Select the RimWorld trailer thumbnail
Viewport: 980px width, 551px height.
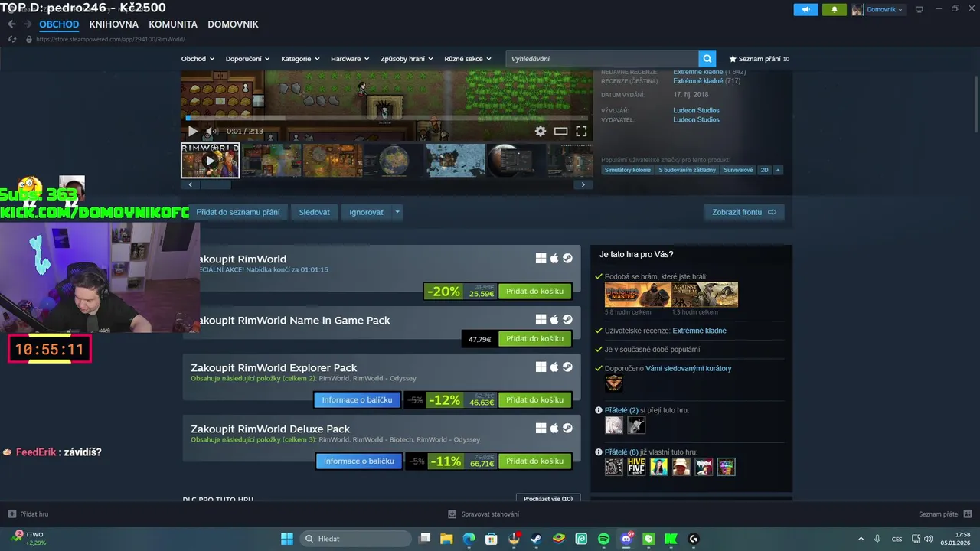click(211, 161)
